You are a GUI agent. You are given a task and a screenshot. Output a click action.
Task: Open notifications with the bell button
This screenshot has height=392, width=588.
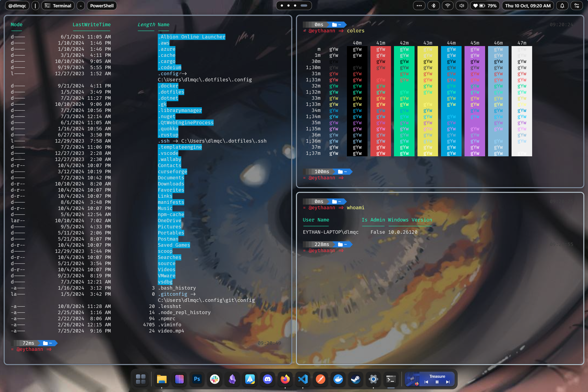tap(562, 5)
